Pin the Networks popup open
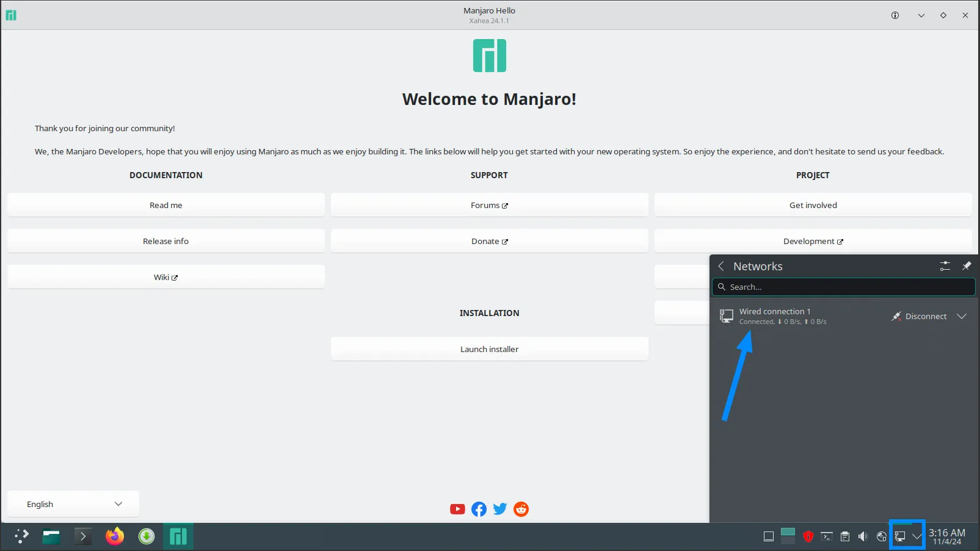This screenshot has width=980, height=551. pos(967,266)
